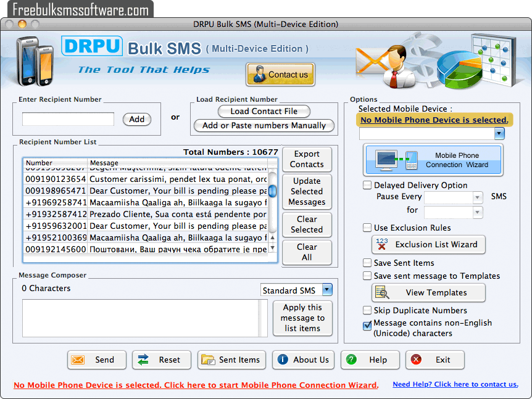Click the Need Help contact link
The image size is (532, 399).
455,384
